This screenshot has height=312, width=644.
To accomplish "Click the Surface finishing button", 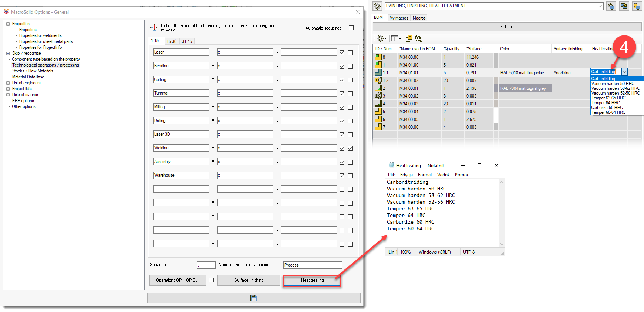I will (x=249, y=280).
